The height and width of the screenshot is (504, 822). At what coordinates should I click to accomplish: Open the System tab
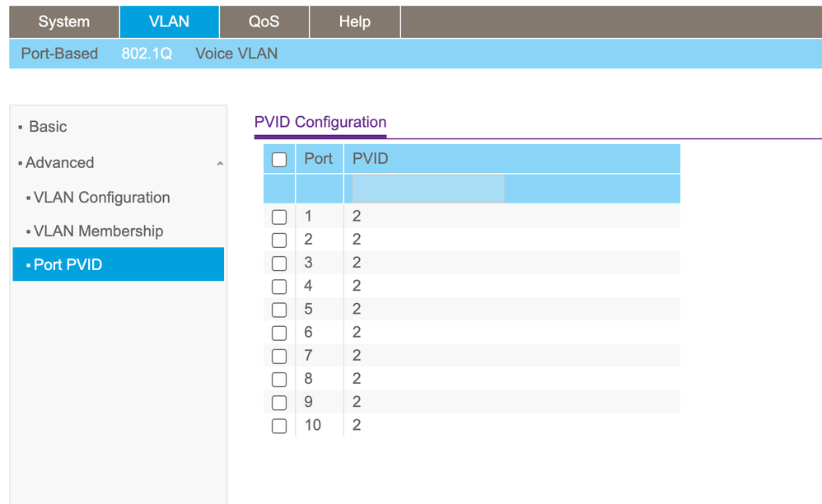(x=64, y=22)
